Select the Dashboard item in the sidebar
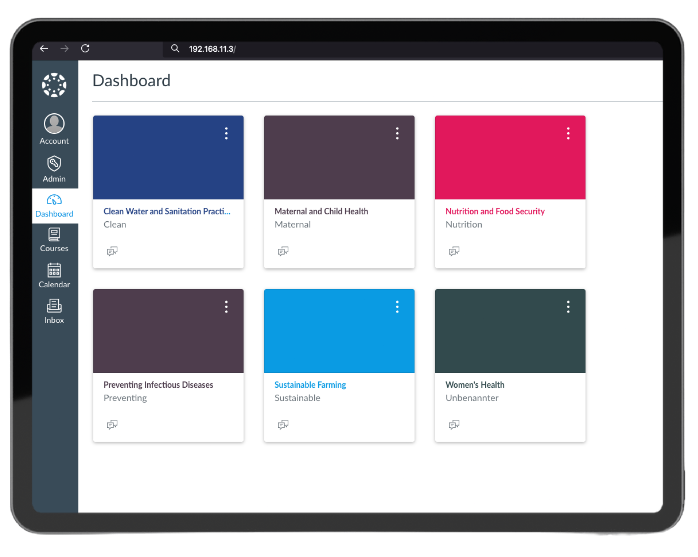This screenshot has width=698, height=557. click(54, 205)
